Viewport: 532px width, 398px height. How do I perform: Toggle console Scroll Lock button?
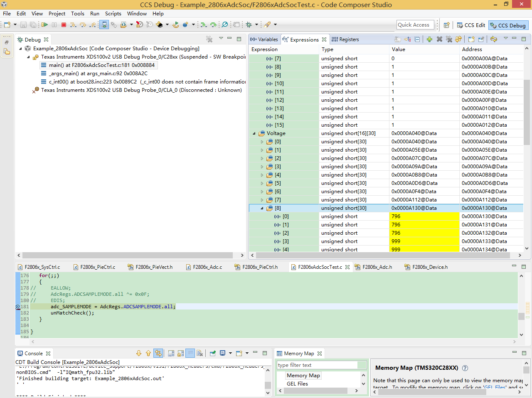click(181, 354)
